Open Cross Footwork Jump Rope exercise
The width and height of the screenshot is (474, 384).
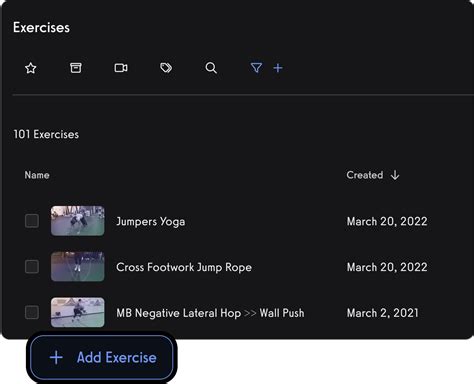click(184, 267)
